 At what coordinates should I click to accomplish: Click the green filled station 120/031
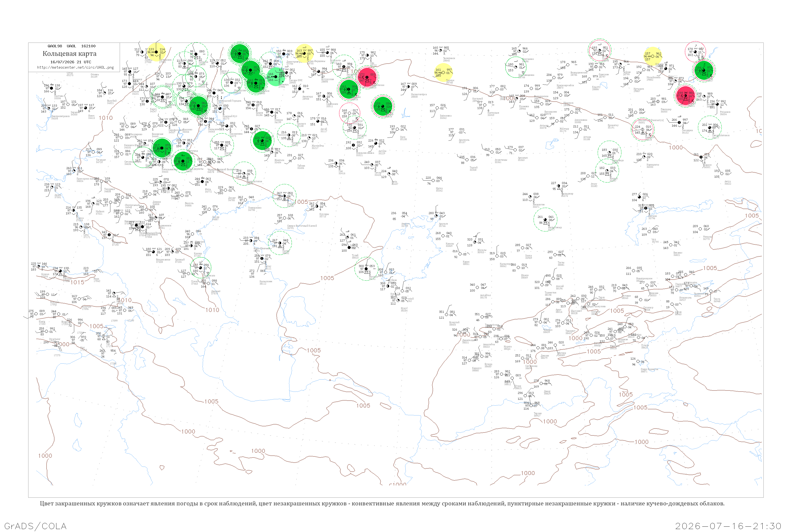[240, 54]
